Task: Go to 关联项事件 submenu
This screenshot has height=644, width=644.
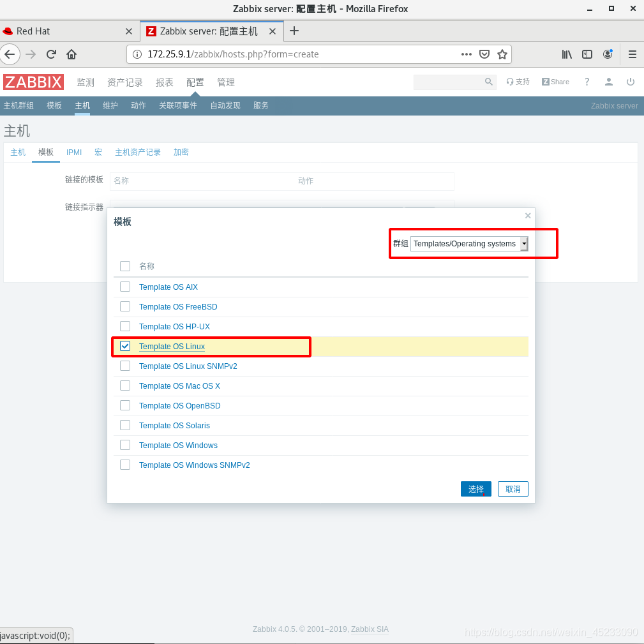Action: coord(178,105)
